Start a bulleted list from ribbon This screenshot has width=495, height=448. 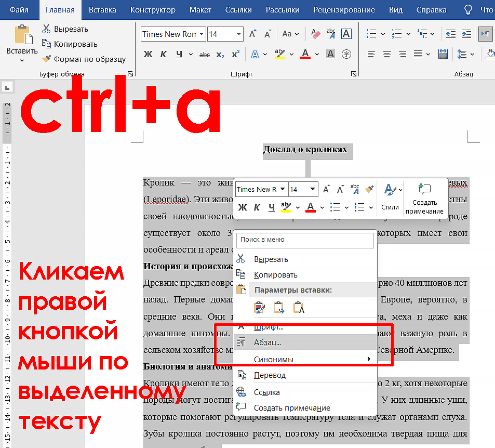[371, 34]
